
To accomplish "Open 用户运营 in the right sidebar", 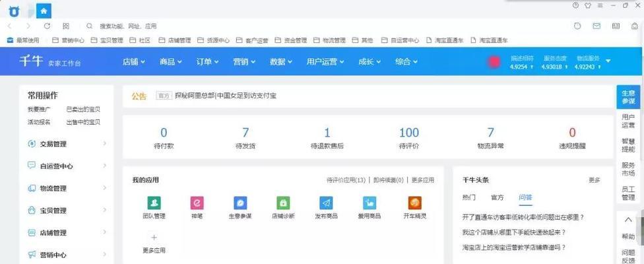I will (628, 121).
